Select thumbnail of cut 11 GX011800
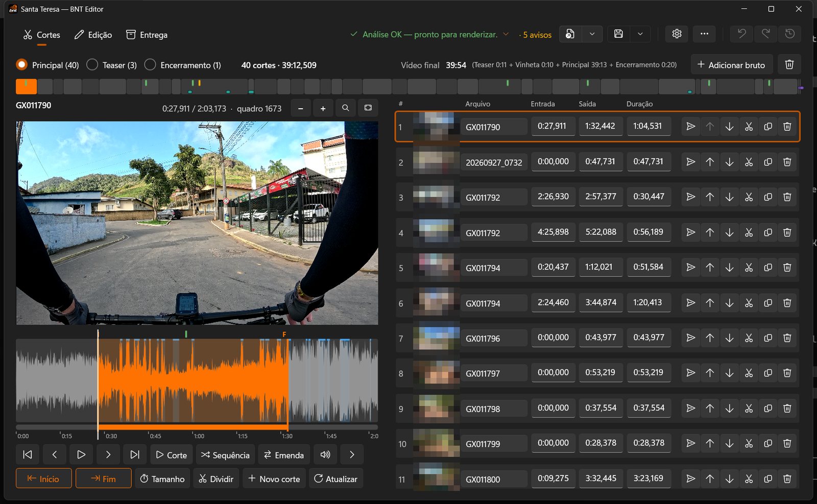 click(436, 477)
